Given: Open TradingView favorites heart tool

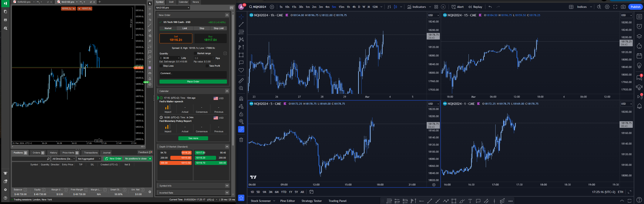Looking at the screenshot, I should (x=241, y=70).
